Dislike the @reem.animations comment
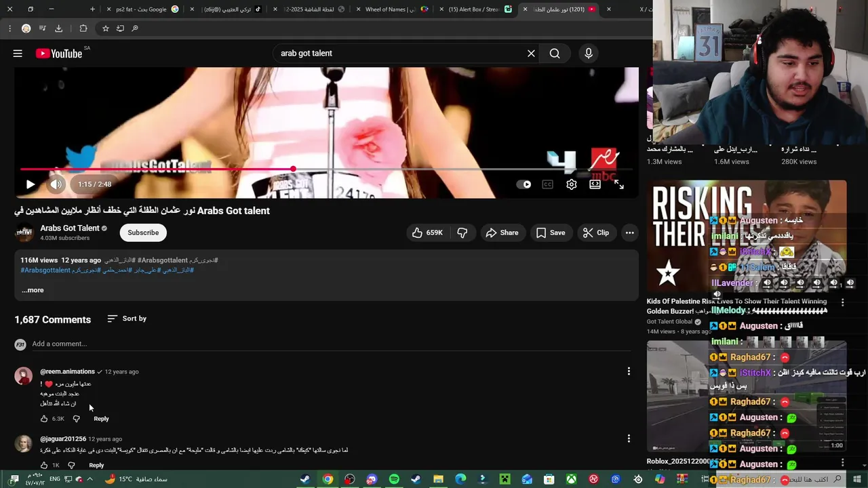Image resolution: width=868 pixels, height=488 pixels. click(76, 419)
